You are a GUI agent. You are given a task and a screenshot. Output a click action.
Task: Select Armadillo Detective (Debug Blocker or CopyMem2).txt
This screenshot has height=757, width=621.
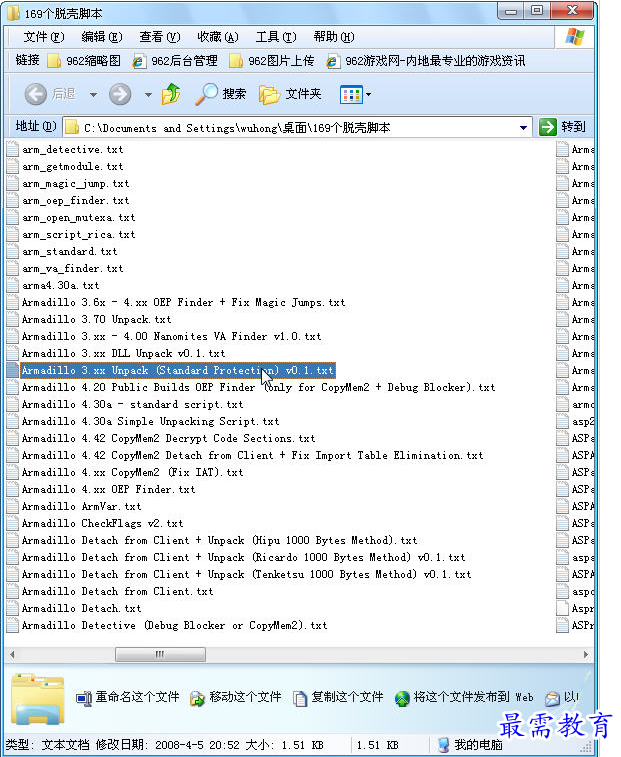click(174, 625)
